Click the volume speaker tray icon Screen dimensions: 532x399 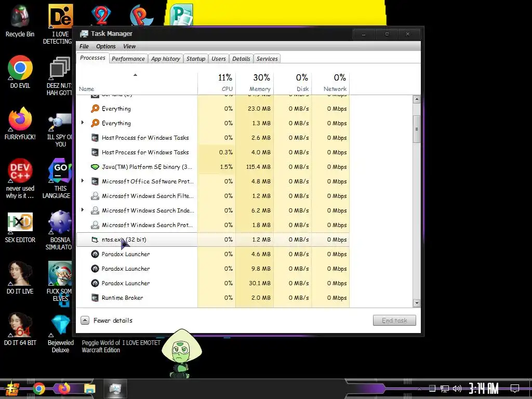(x=457, y=389)
